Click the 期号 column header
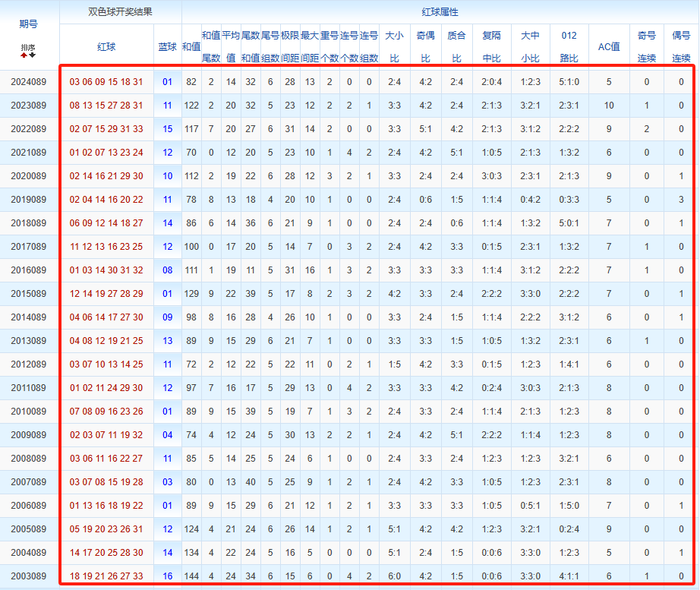This screenshot has width=700, height=590. click(x=29, y=24)
